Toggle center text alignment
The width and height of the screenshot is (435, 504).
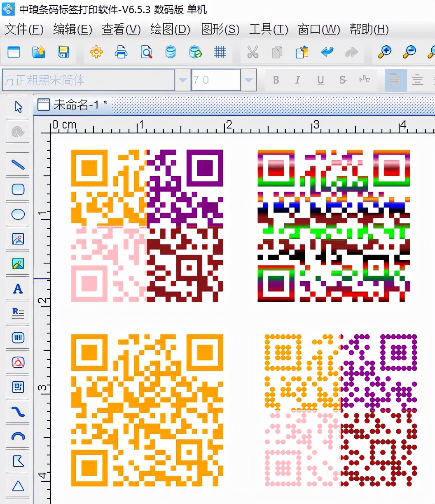[x=418, y=80]
